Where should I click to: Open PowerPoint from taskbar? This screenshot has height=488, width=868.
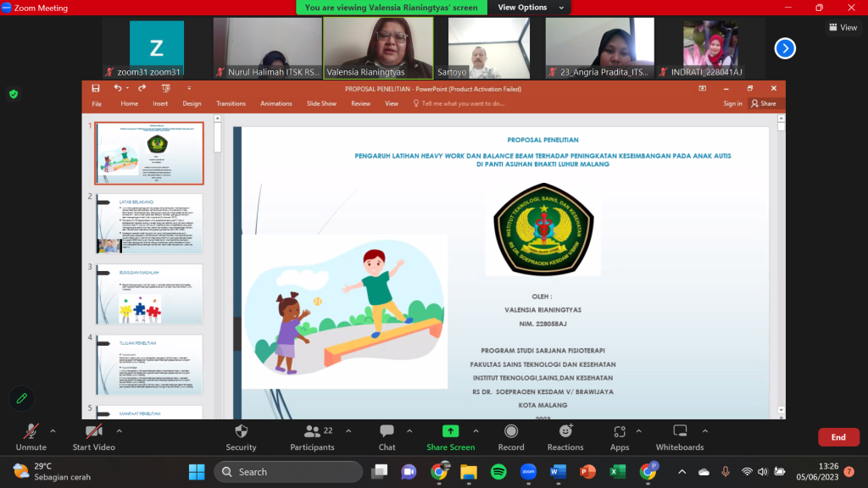pyautogui.click(x=588, y=472)
